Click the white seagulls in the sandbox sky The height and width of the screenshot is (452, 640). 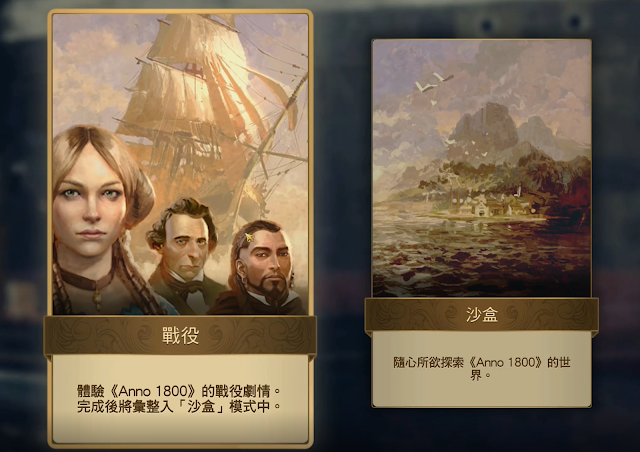click(x=433, y=83)
